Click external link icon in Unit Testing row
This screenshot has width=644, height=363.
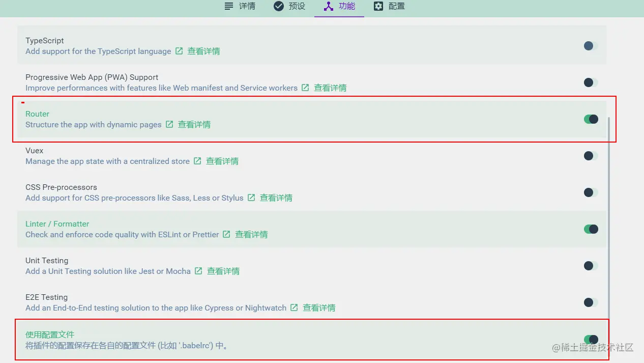pos(198,271)
